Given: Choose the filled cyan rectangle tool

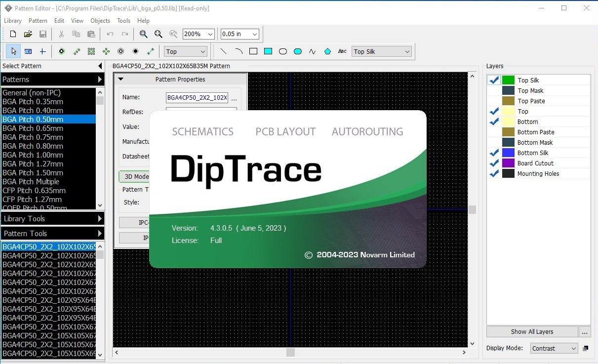Looking at the screenshot, I should pyautogui.click(x=268, y=51).
